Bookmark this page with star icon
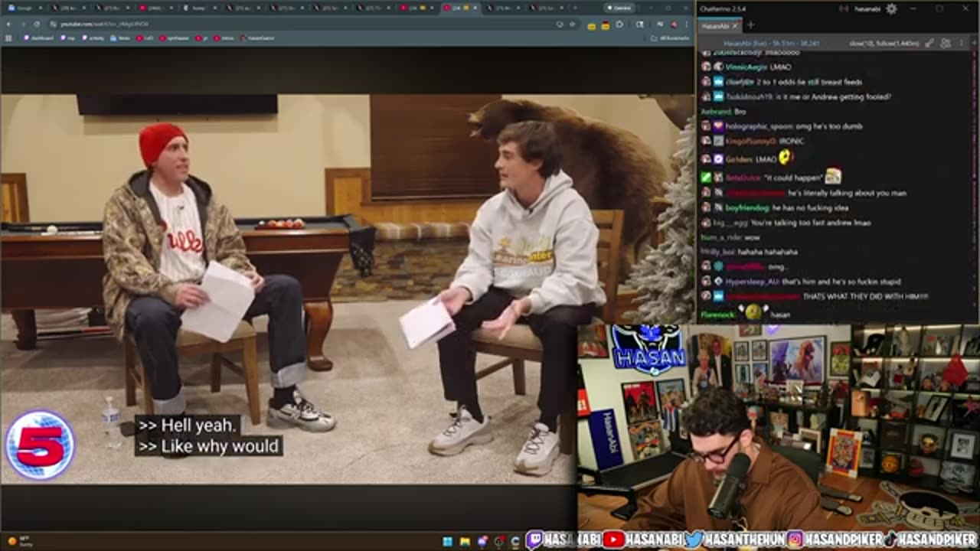This screenshot has height=551, width=980. point(572,24)
